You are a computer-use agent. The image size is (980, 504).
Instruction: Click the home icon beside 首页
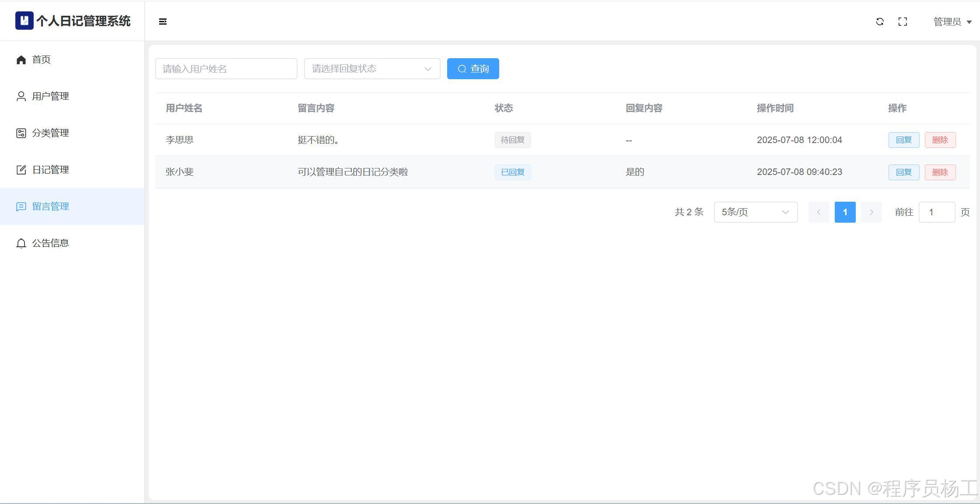point(21,59)
